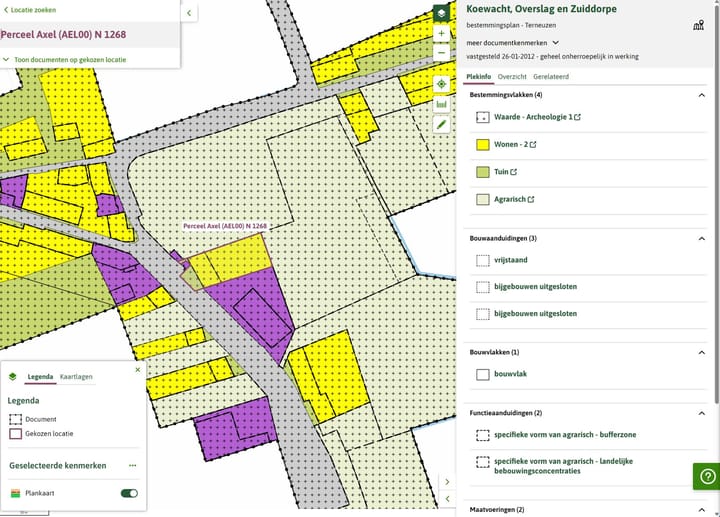Click the map marker icon in document header
The image size is (720, 517).
698,25
